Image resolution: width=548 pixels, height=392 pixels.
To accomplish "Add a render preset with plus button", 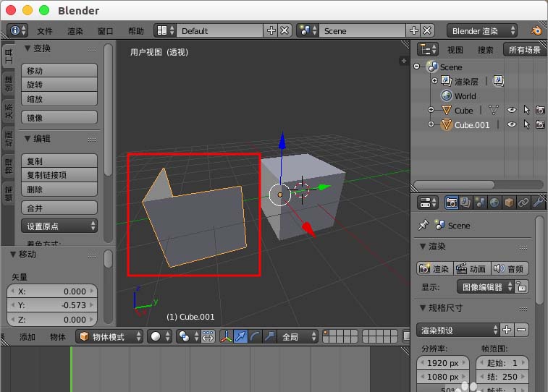I will 507,330.
